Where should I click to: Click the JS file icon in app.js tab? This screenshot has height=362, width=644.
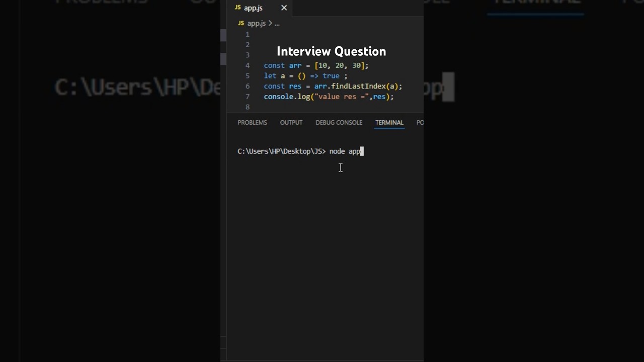(x=238, y=8)
